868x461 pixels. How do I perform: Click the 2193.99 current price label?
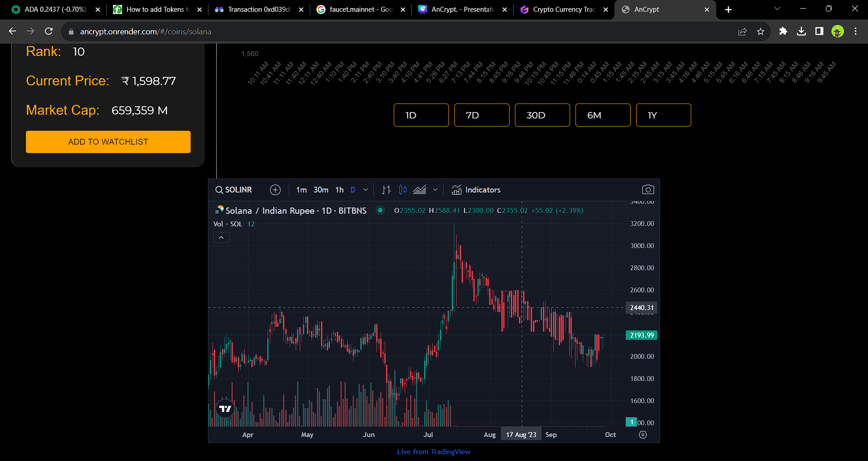point(642,335)
